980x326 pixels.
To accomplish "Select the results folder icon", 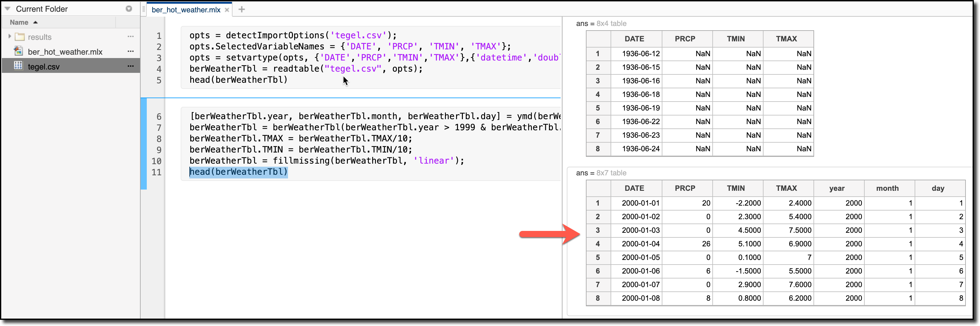I will pos(19,37).
